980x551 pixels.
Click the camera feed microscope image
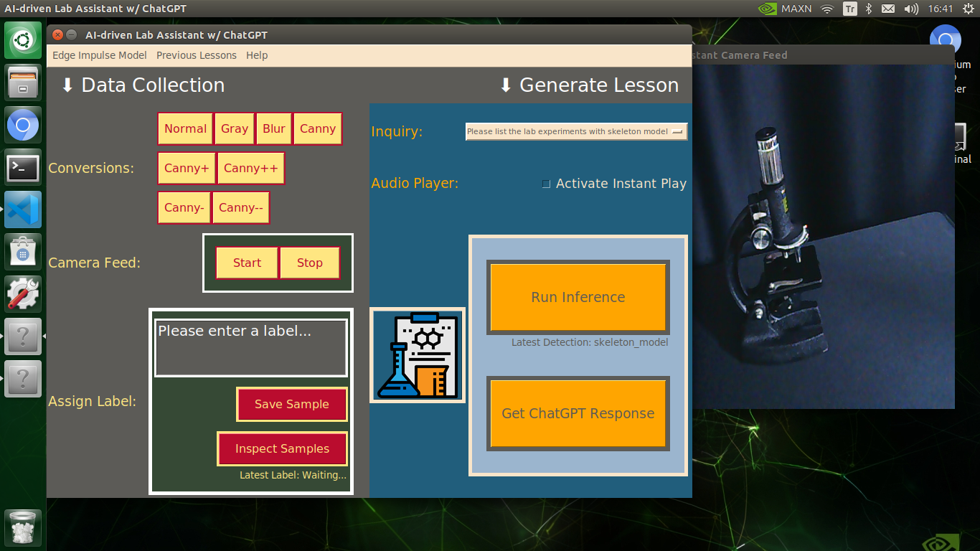point(823,237)
